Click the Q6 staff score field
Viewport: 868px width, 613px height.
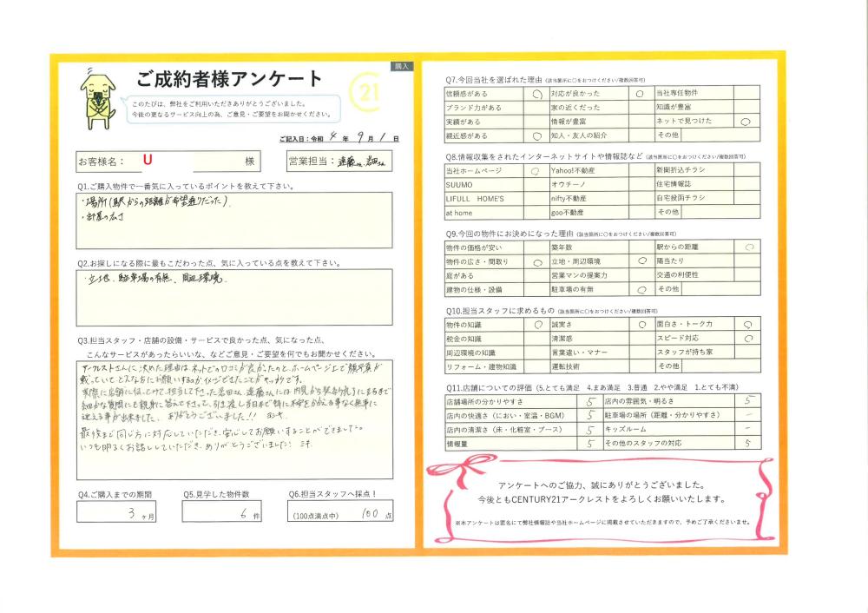point(341,513)
